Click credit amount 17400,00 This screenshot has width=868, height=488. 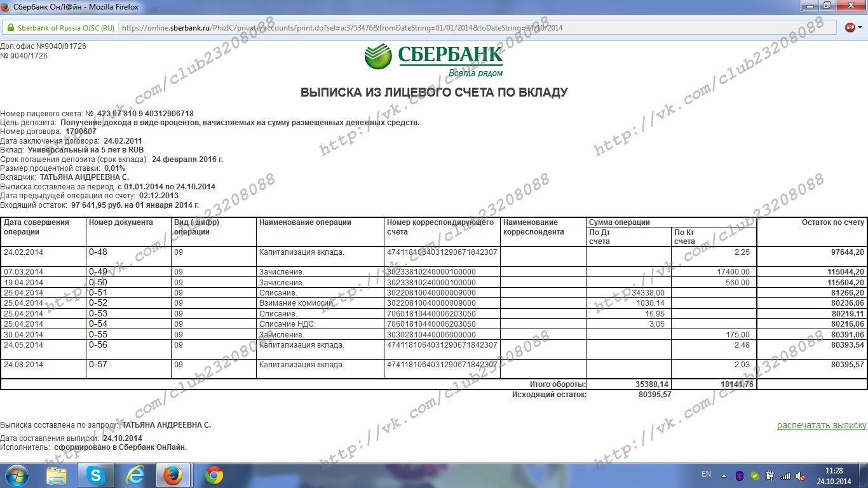click(x=733, y=272)
